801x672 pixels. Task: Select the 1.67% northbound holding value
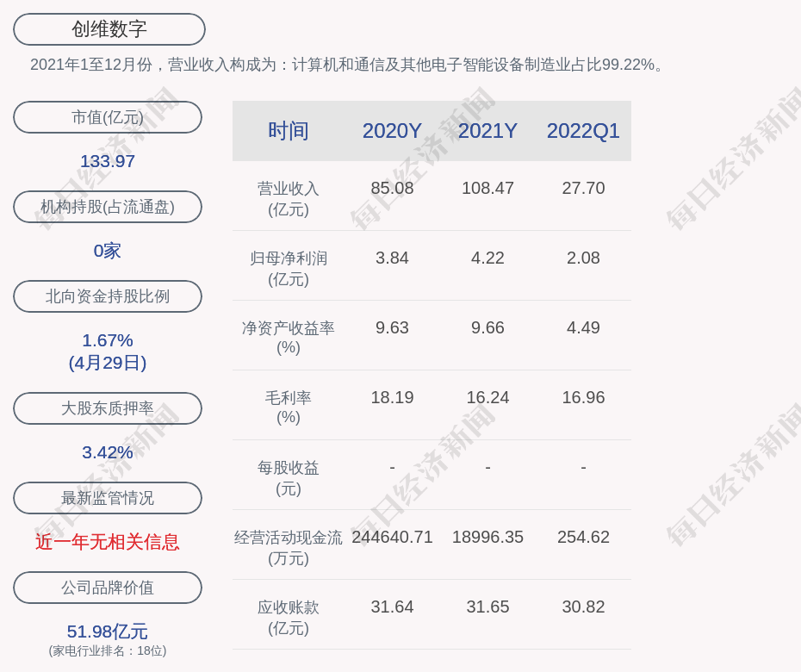click(x=108, y=339)
